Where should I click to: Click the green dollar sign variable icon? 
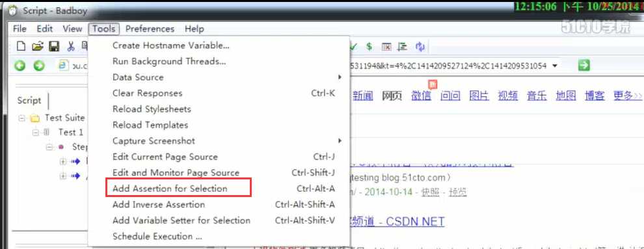[369, 46]
